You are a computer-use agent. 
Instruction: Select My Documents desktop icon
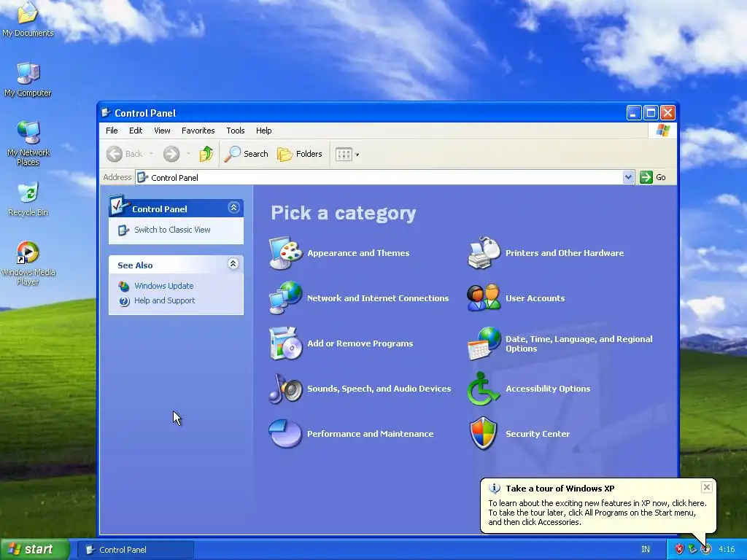pyautogui.click(x=28, y=20)
